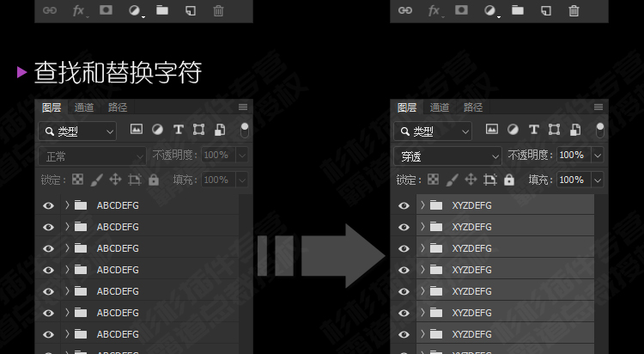Switch to 图层 tab in left panel
Viewport: 644px width, 354px height.
52,107
